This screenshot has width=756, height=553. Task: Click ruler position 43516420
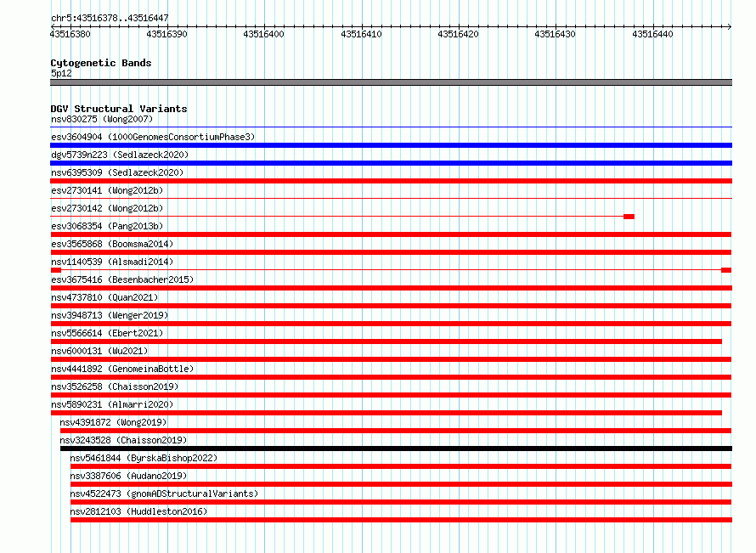click(x=458, y=34)
